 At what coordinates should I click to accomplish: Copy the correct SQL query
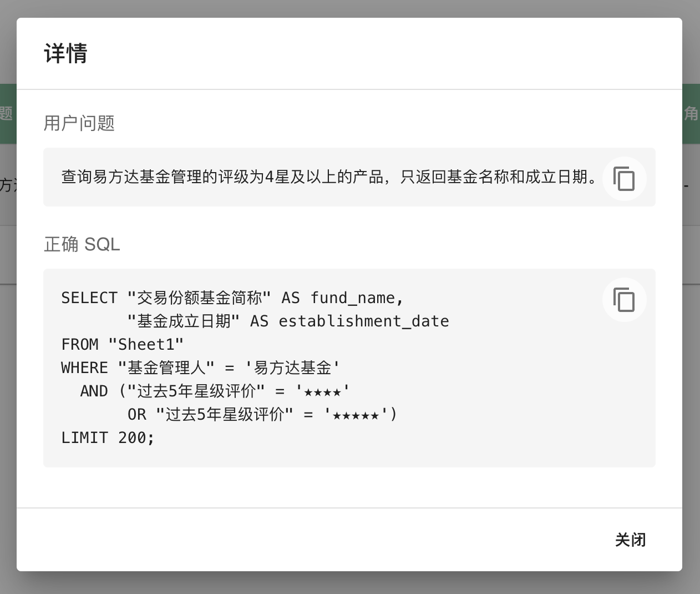pyautogui.click(x=624, y=300)
